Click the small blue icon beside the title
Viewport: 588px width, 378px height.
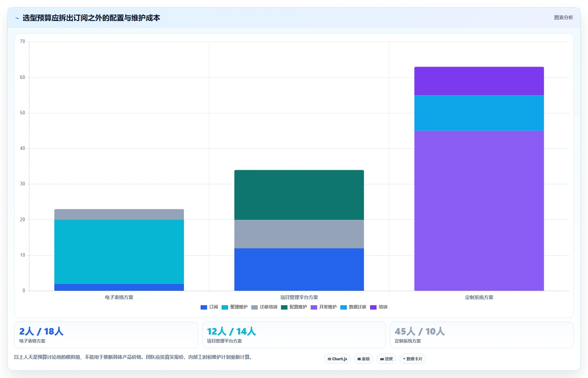[x=17, y=18]
